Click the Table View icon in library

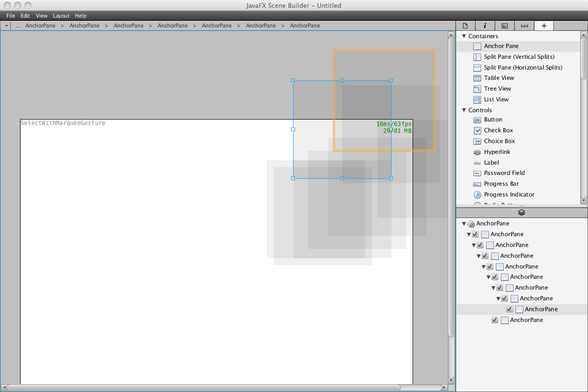(477, 78)
